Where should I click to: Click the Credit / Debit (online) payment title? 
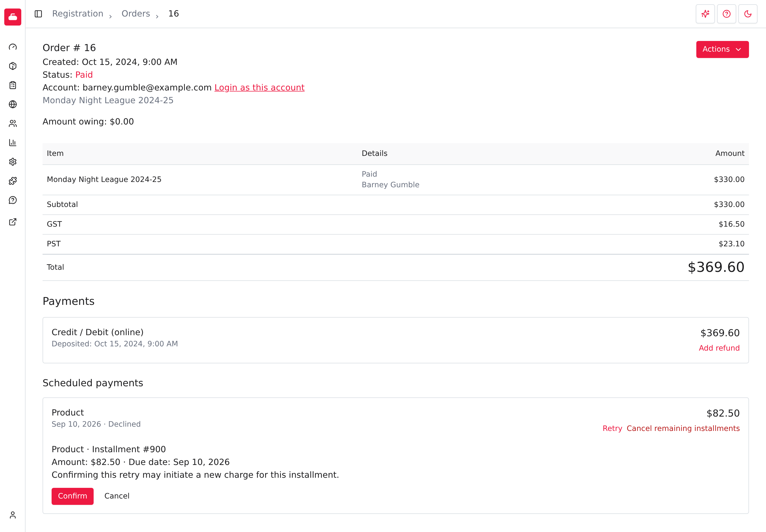[x=98, y=332]
